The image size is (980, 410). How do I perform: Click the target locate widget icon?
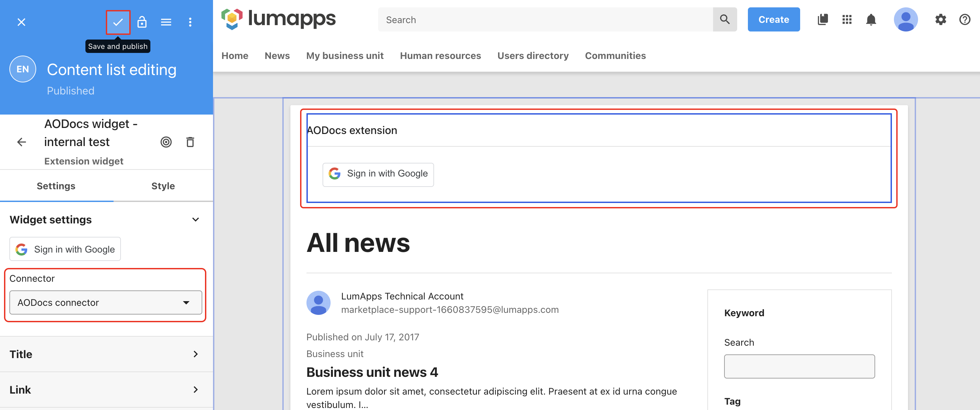[166, 142]
